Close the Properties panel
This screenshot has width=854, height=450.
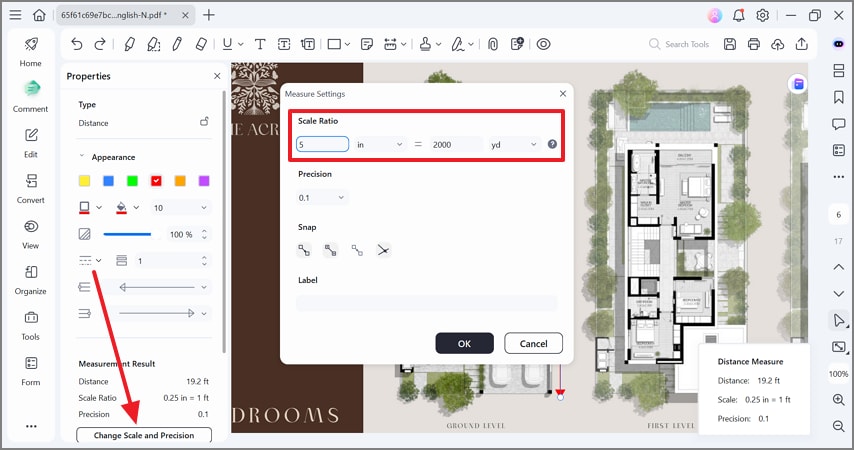[x=217, y=76]
